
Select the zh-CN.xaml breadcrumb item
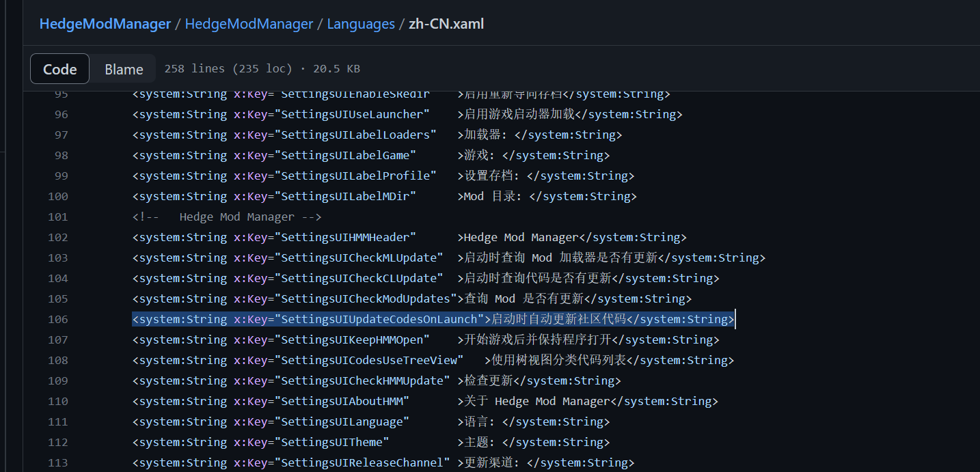pyautogui.click(x=446, y=23)
